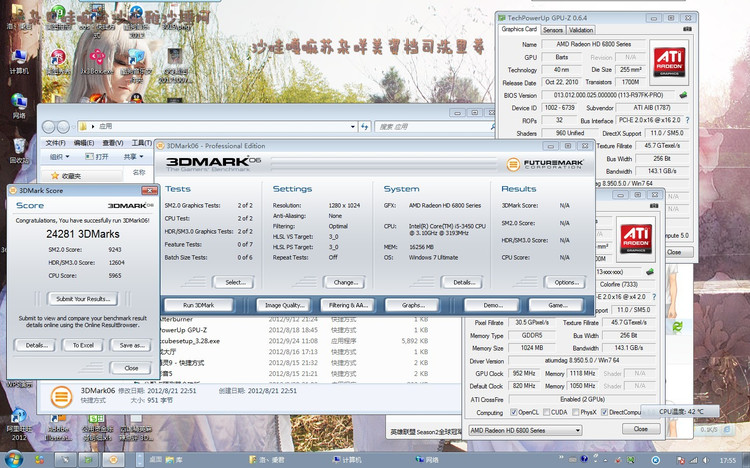This screenshot has width=750, height=468.
Task: Click the Filtering & AA button
Action: (x=348, y=305)
